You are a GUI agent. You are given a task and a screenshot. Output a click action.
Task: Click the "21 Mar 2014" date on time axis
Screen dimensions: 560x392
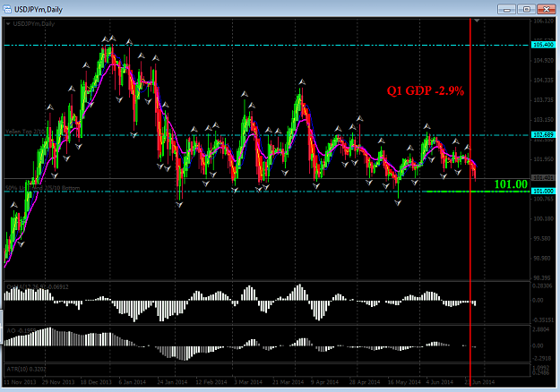[288, 382]
